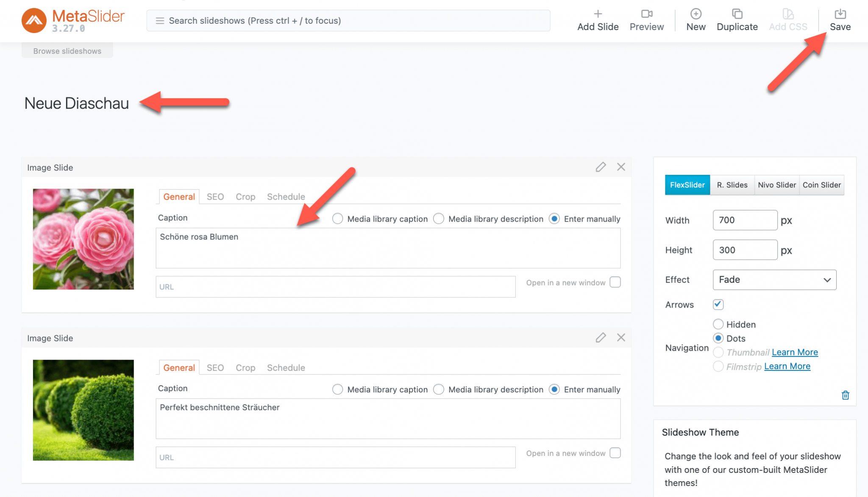Viewport: 868px width, 497px height.
Task: Switch to R. Slides tab
Action: coord(732,185)
